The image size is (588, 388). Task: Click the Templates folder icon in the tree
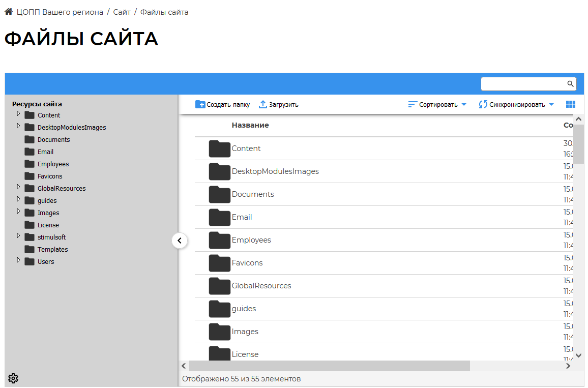30,250
